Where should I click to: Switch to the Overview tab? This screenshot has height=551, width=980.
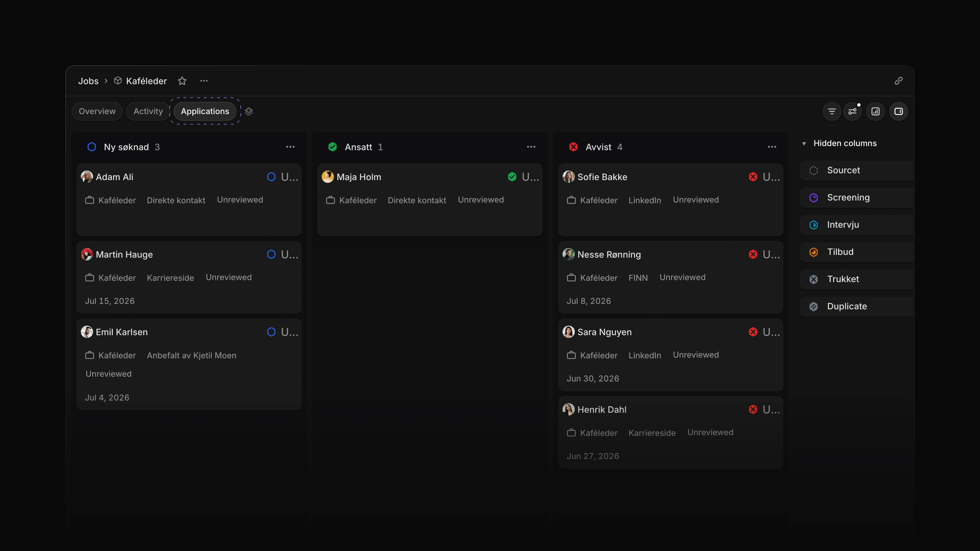[x=97, y=111]
